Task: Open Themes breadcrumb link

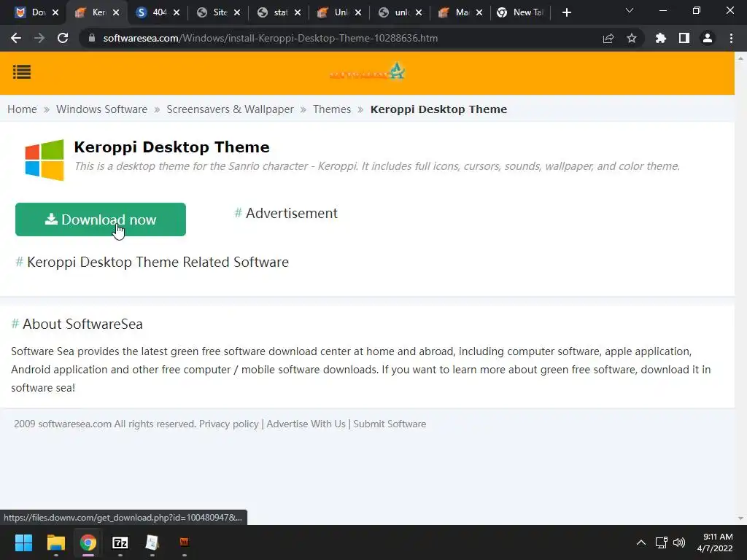Action: pos(332,109)
